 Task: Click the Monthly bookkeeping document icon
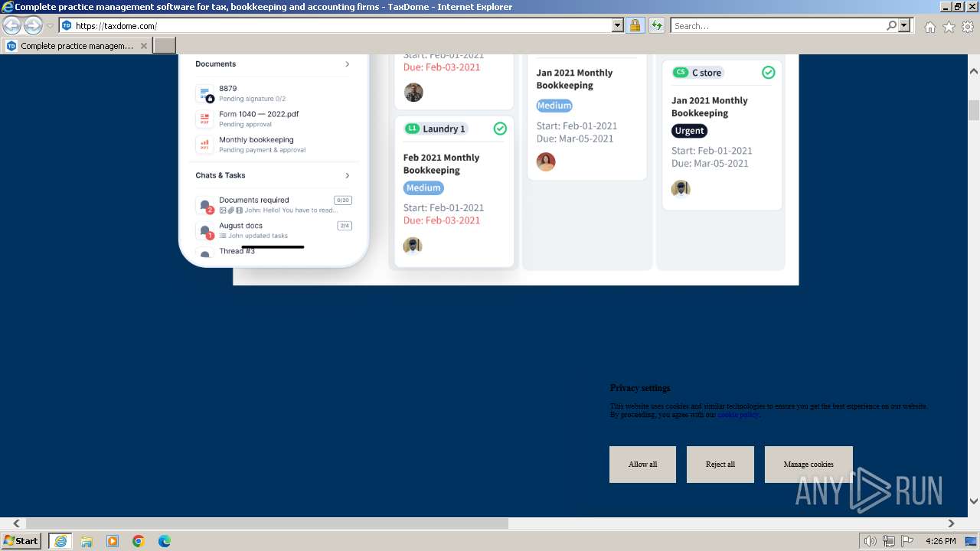(204, 144)
